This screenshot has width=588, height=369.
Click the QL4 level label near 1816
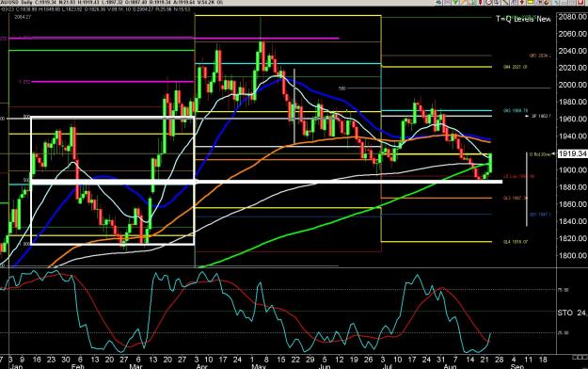point(516,242)
